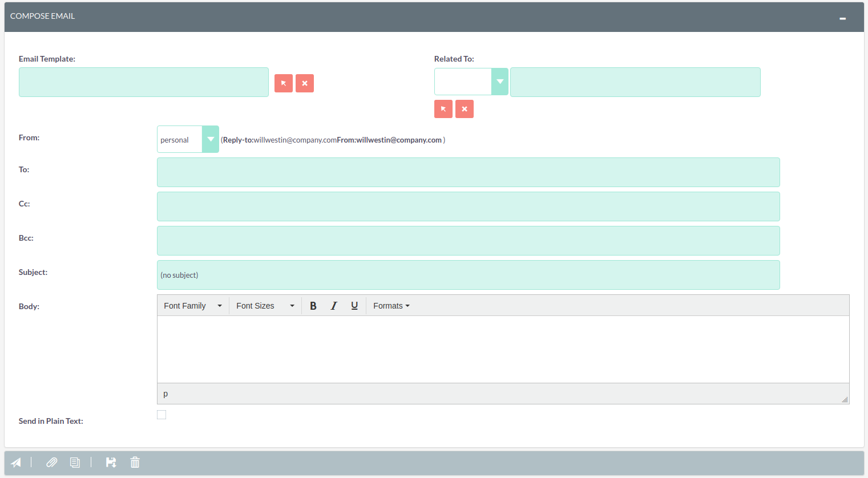
Task: Toggle bold formatting in the body editor
Action: click(313, 305)
